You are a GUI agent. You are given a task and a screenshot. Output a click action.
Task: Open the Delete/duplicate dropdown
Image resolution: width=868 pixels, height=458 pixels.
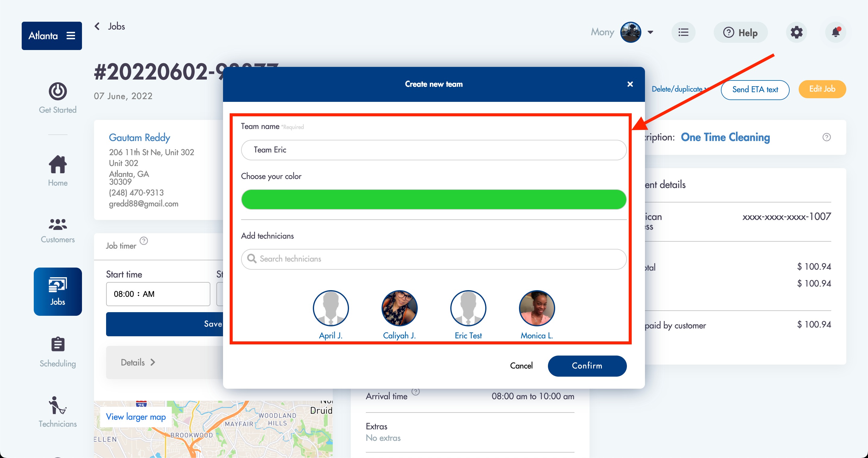tap(680, 89)
